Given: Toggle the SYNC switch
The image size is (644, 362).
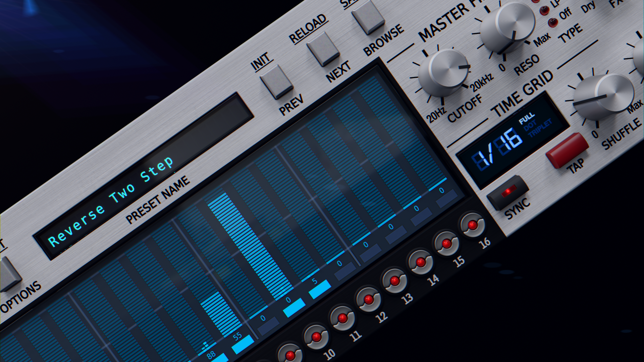Looking at the screenshot, I should [x=508, y=192].
